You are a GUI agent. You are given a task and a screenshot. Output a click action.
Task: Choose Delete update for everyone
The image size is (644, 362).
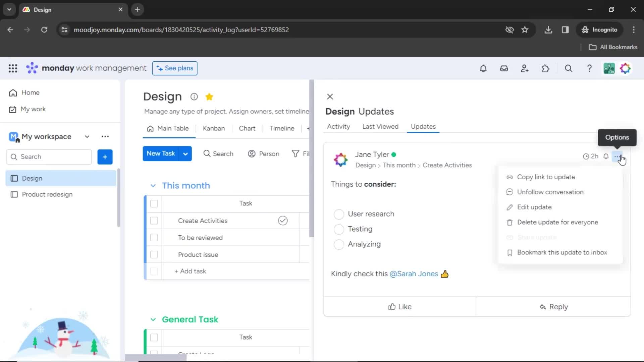coord(557,222)
